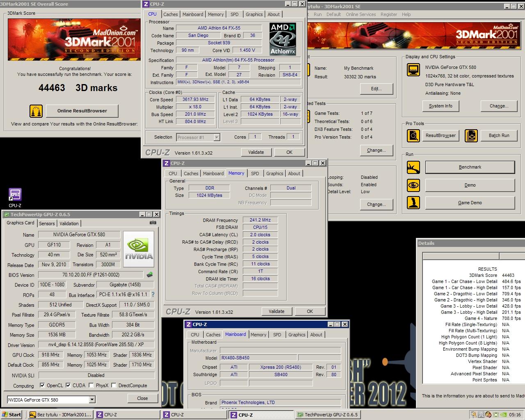Click the Edit button in 3DMark project
The width and height of the screenshot is (525, 420).
pyautogui.click(x=376, y=89)
